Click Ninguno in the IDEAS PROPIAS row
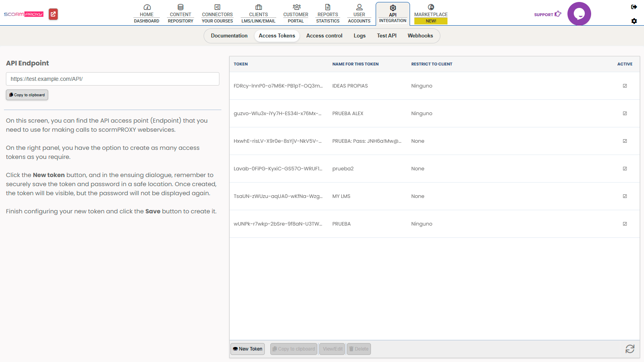Viewport: 644px width, 362px height. click(x=422, y=86)
